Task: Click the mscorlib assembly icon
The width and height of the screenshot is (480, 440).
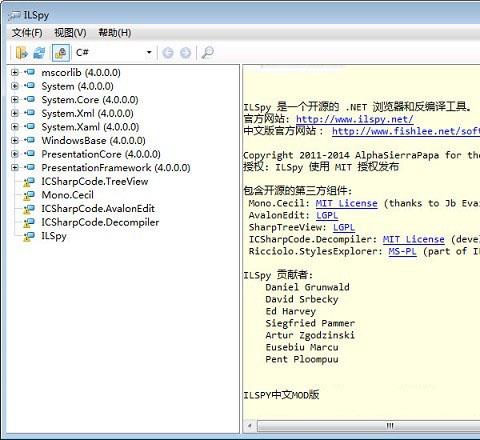Action: pyautogui.click(x=29, y=72)
